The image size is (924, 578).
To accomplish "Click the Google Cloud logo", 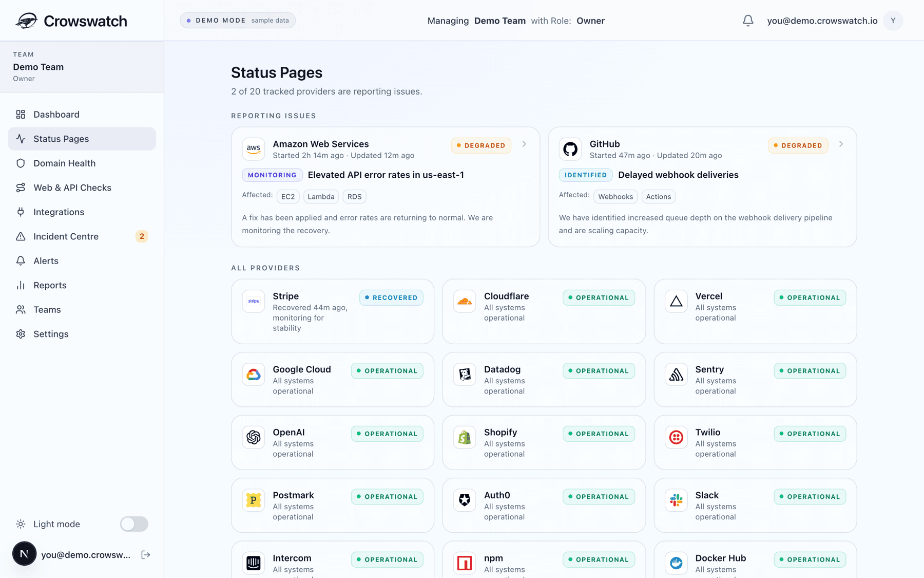I will (x=254, y=375).
